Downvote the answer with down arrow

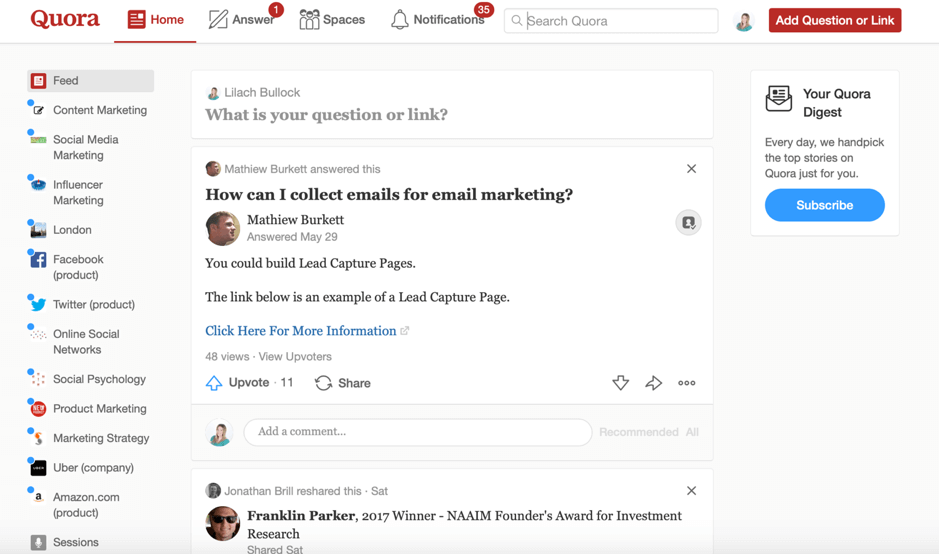click(x=620, y=383)
